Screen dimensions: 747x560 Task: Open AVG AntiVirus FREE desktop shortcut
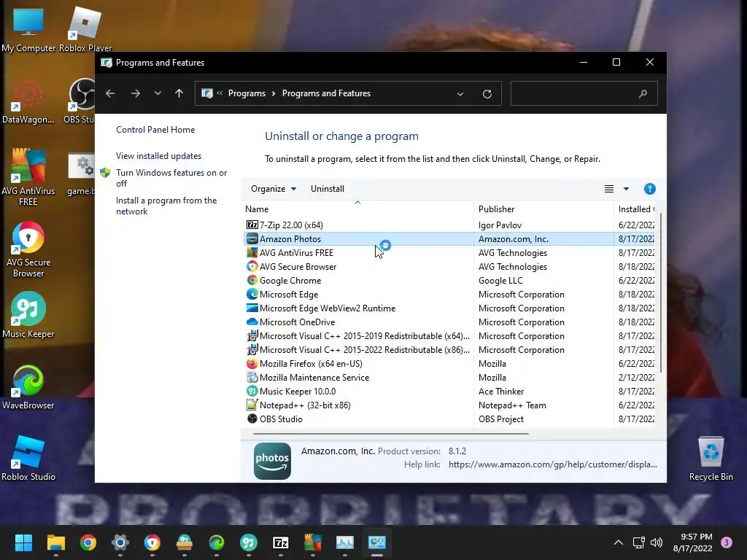(x=28, y=177)
